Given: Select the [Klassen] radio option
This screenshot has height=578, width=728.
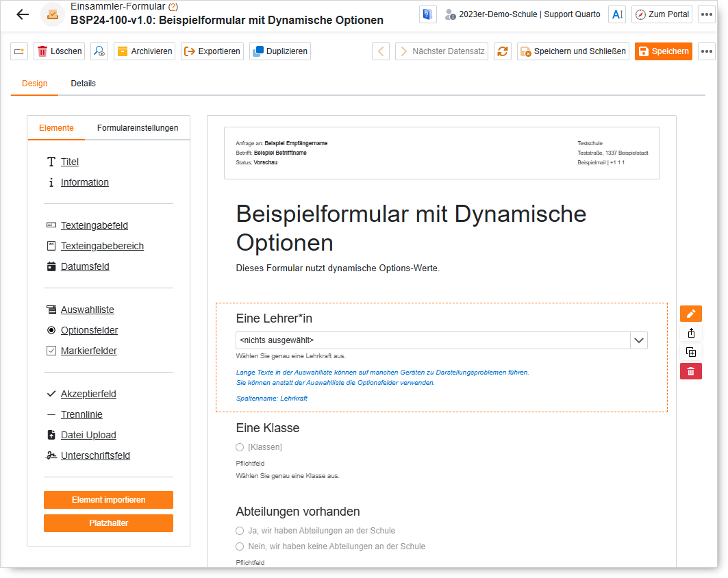Looking at the screenshot, I should click(240, 447).
